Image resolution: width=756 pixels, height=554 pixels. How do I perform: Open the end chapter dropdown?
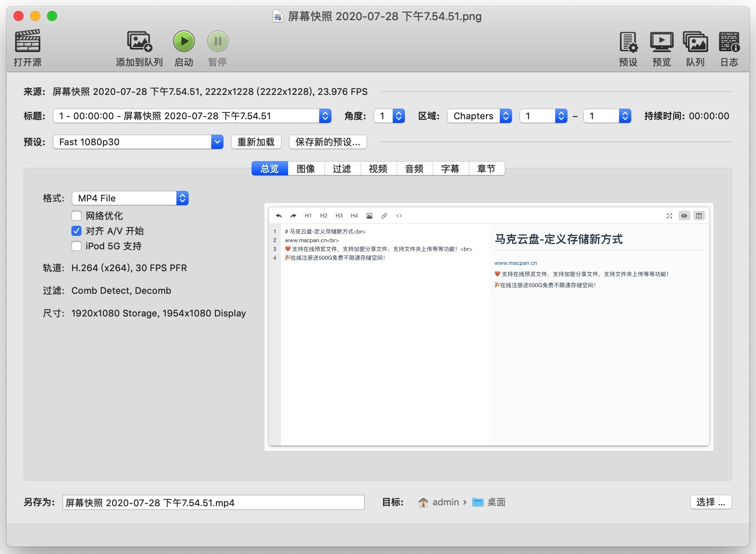pyautogui.click(x=607, y=116)
